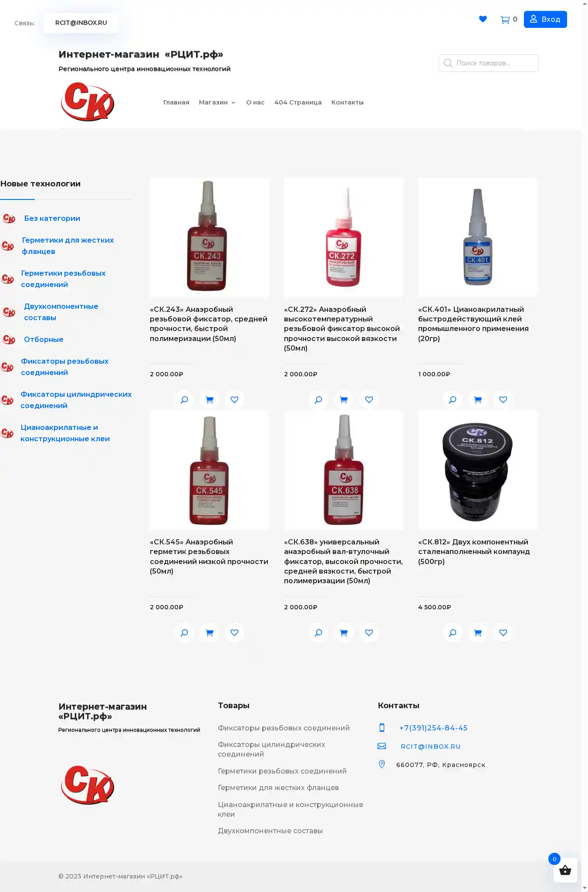588x892 pixels.
Task: Add СК.812 compound to cart
Action: click(x=478, y=632)
